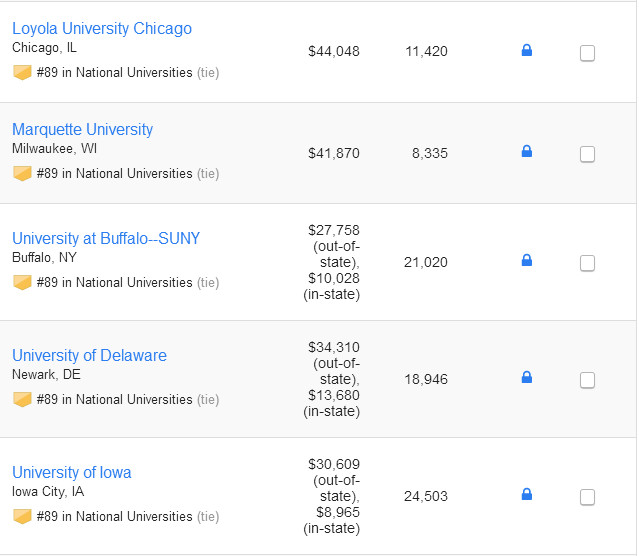Click lock icon in University of Iowa row

pos(527,495)
